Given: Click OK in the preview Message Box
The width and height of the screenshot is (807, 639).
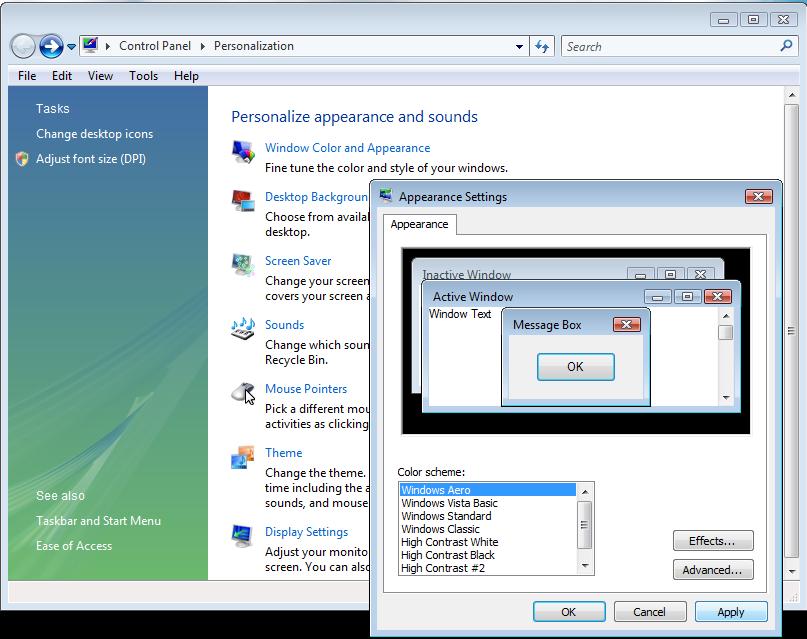Looking at the screenshot, I should point(575,367).
